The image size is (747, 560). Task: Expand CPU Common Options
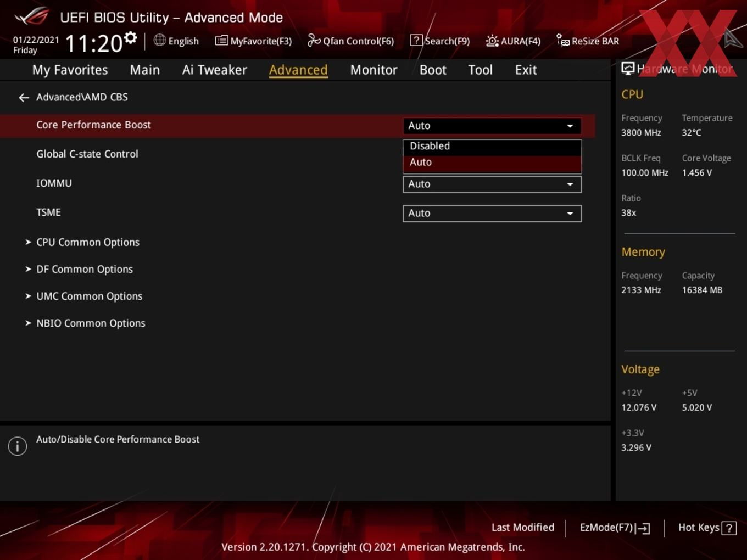click(x=87, y=242)
